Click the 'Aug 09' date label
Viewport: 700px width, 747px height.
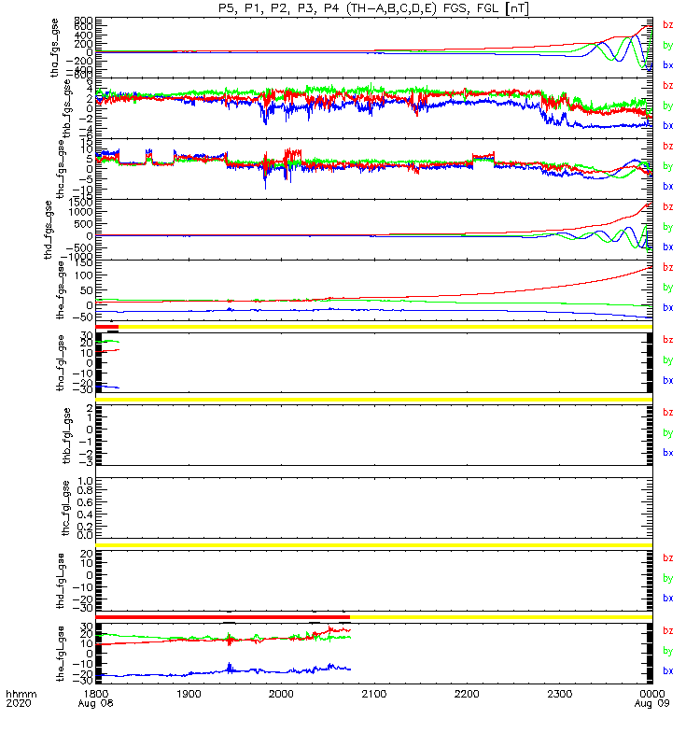click(x=651, y=703)
